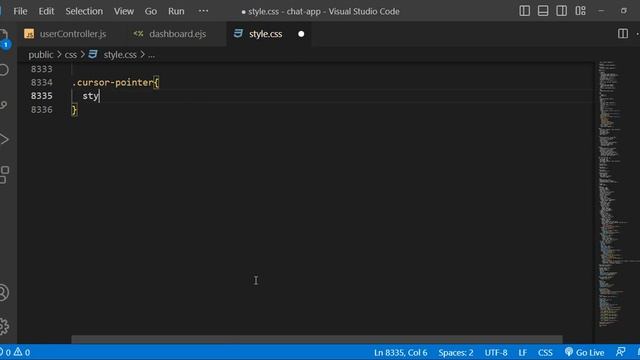Click line number 8334 in the gutter
Viewport: 640px width, 360px height.
(42, 82)
